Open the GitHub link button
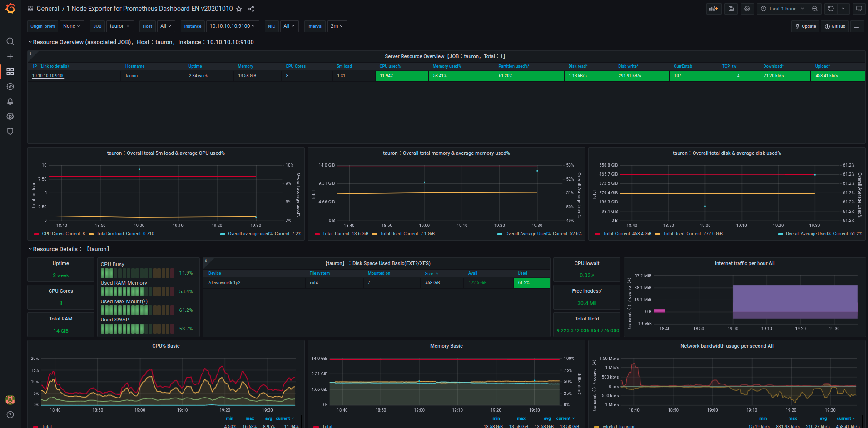 [835, 26]
